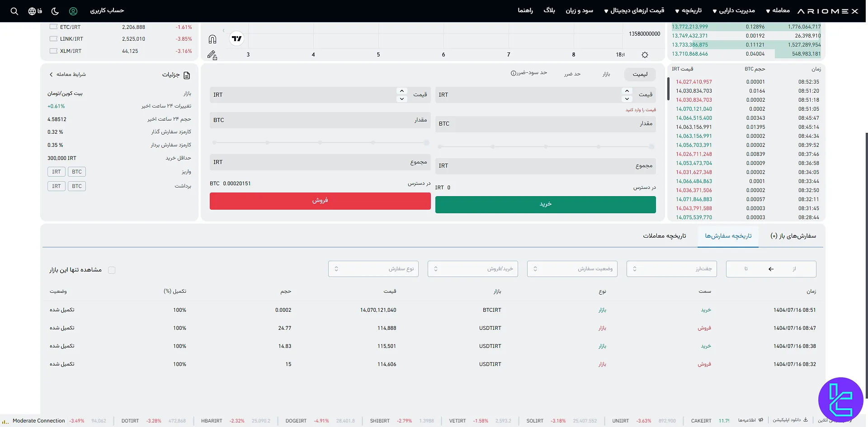Screen dimensions: 868x427
Task: Click the green user profile icon
Action: click(73, 11)
